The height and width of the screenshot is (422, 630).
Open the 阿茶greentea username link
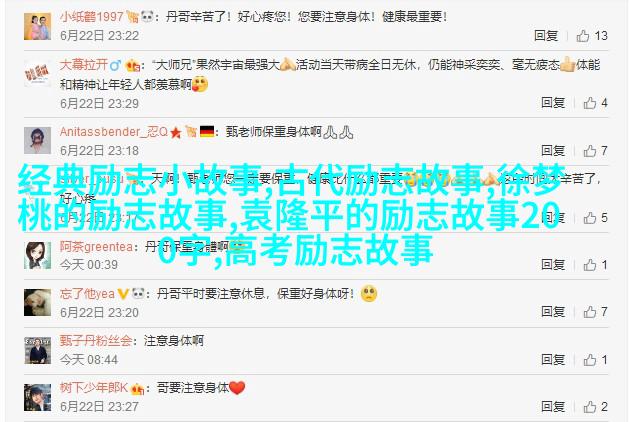point(96,246)
